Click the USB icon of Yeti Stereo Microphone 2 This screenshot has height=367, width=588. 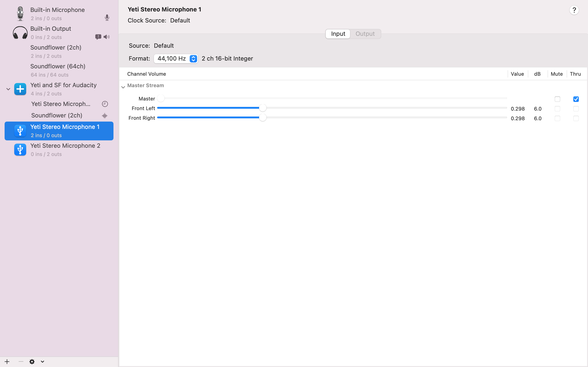(20, 150)
